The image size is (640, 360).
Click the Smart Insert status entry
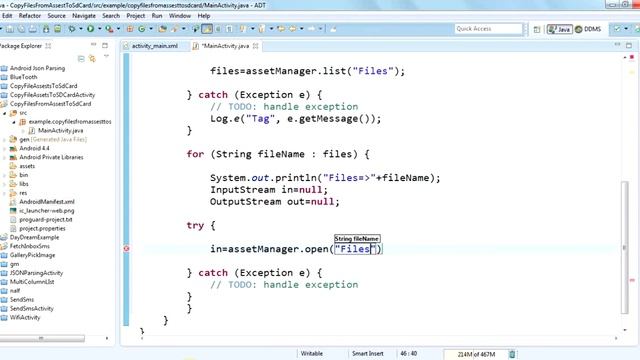tap(368, 354)
